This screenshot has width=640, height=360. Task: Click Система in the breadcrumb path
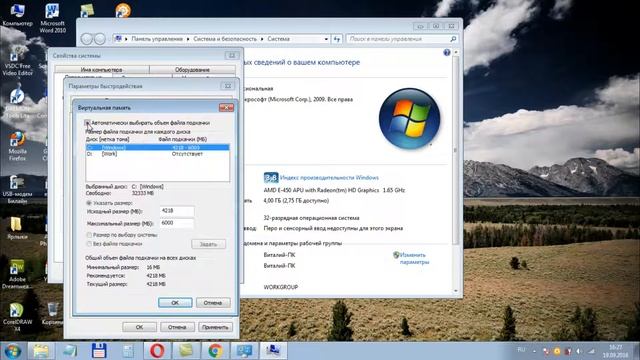click(278, 39)
